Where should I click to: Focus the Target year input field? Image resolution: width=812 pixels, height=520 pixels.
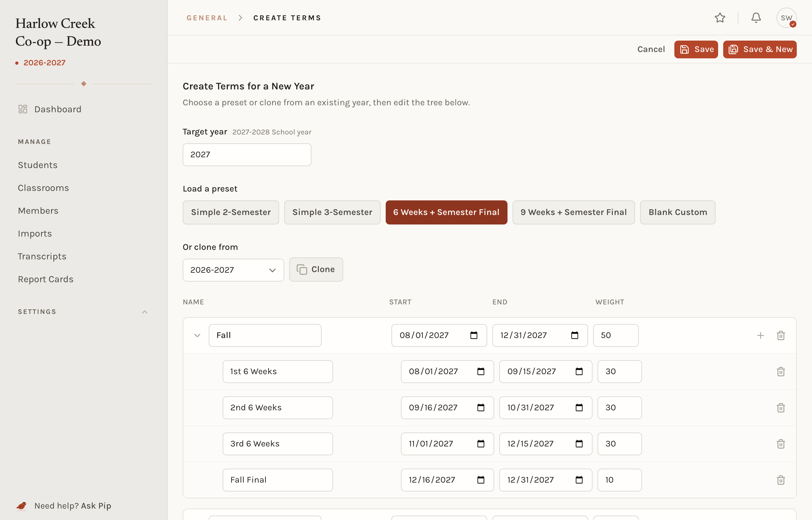click(246, 155)
